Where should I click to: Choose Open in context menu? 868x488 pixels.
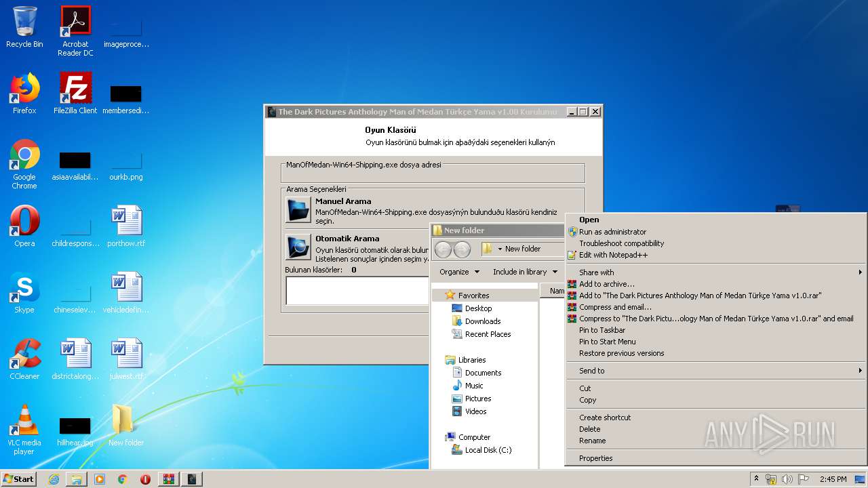[715, 220]
